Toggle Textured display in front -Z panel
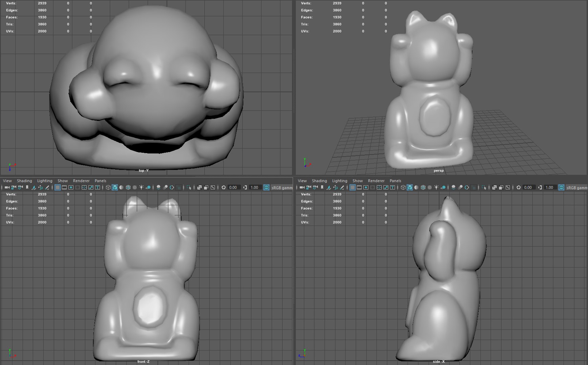The width and height of the screenshot is (588, 365). click(x=135, y=188)
